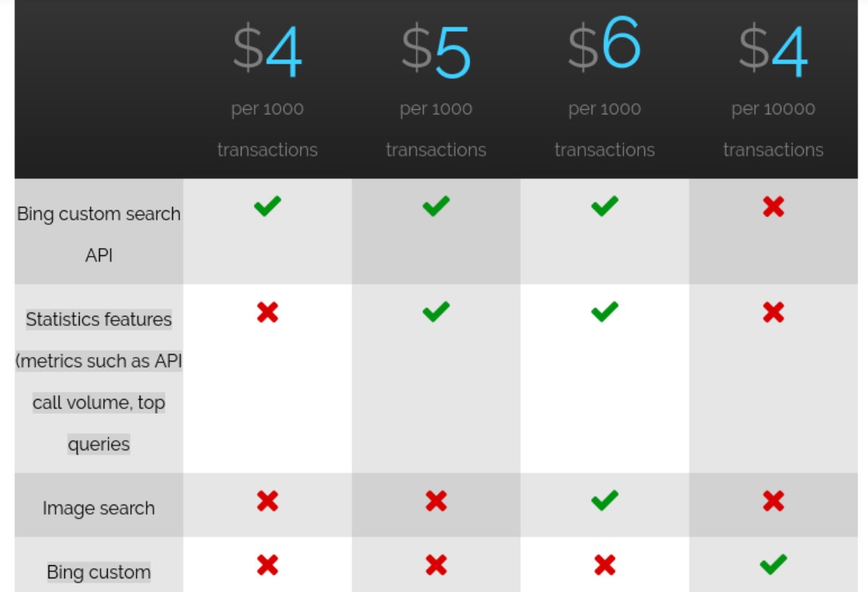Viewport: 868px width, 592px height.
Task: Click green check in the bottom row
Action: pos(773,565)
